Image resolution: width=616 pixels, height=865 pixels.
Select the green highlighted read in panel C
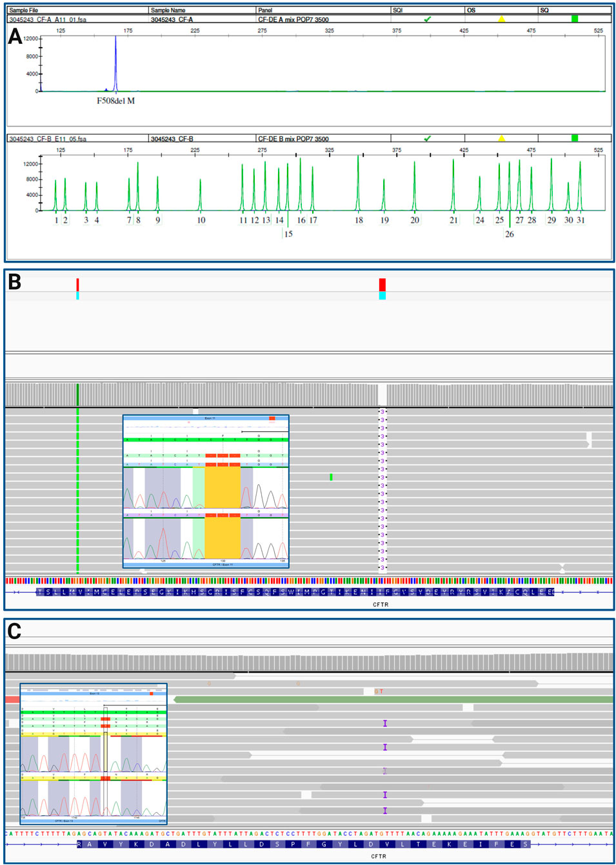[x=393, y=700]
